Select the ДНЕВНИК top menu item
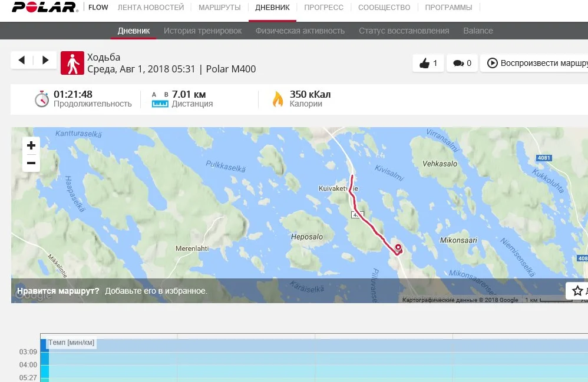This screenshot has height=382, width=588. point(272,8)
